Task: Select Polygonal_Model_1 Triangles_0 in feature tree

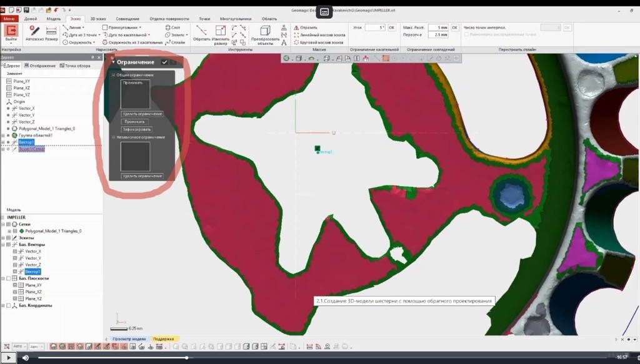Action: tap(46, 129)
